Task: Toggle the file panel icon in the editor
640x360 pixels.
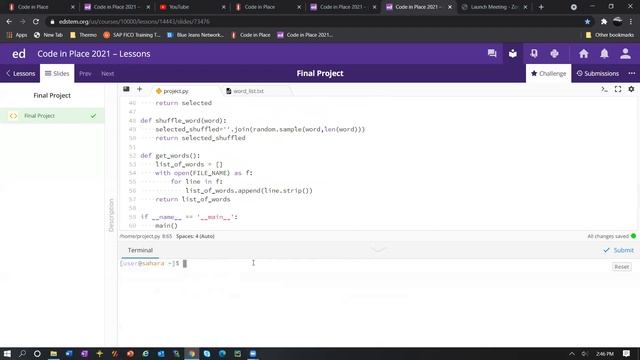Action: pos(126,89)
